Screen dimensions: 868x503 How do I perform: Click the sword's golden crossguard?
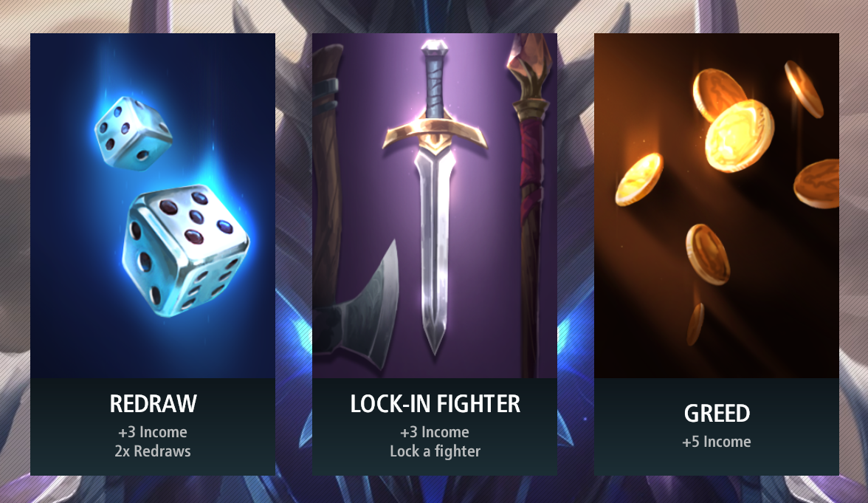click(435, 134)
